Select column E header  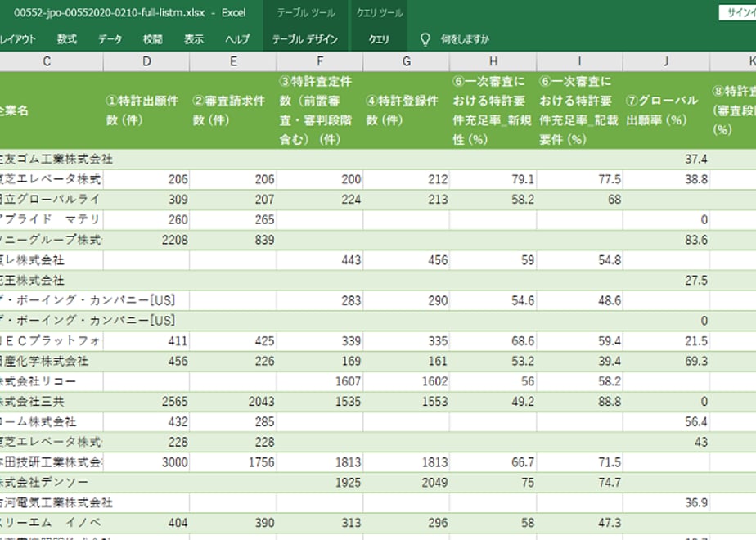pyautogui.click(x=233, y=61)
